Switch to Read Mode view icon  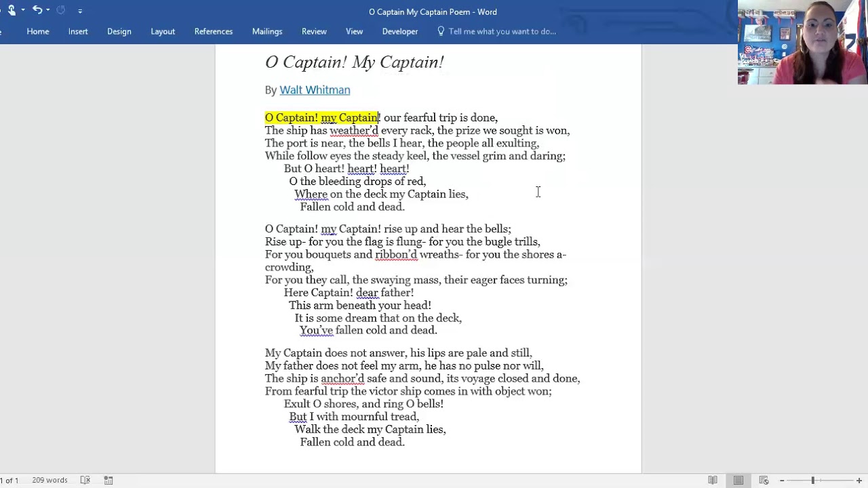(713, 480)
